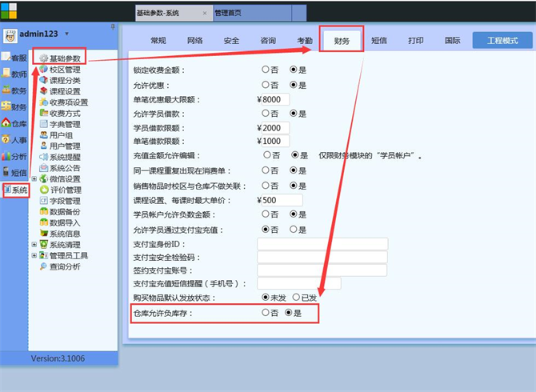Click the 单笔优惠最大限额 input field
Image resolution: width=536 pixels, height=392 pixels.
[275, 99]
